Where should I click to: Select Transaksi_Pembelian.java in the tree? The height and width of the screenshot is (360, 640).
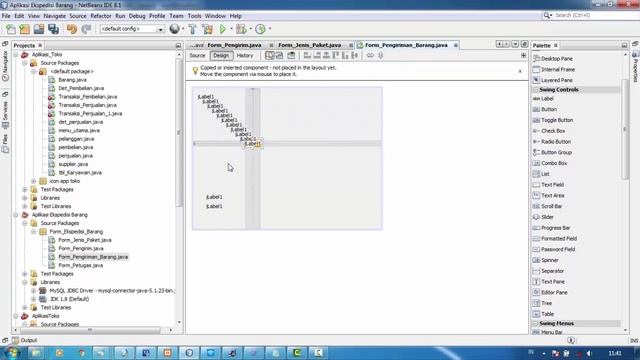[x=88, y=97]
